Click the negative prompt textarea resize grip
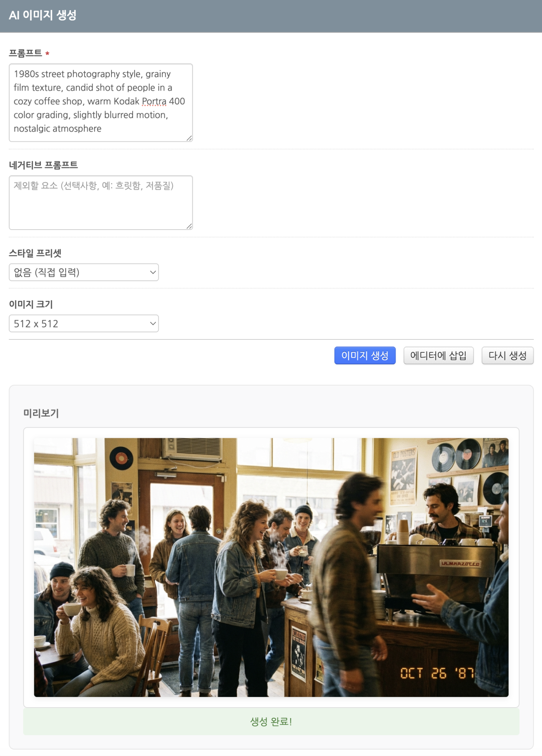This screenshot has height=756, width=542. 189,226
